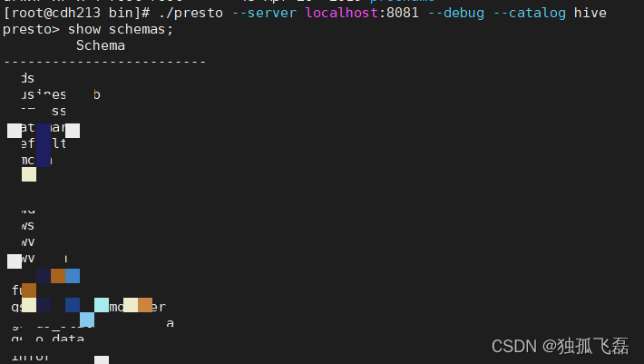Click the 'presto>' prompt
Viewport: 644px width, 364px height.
(31, 30)
